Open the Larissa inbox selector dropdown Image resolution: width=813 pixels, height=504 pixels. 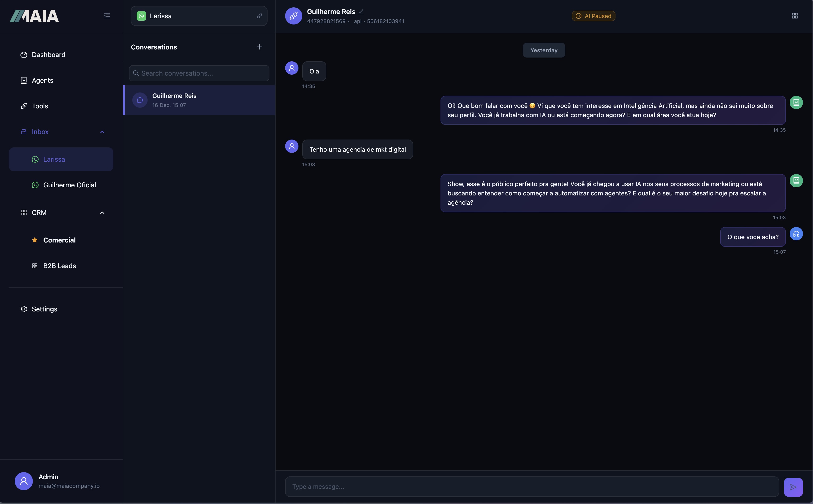[199, 16]
